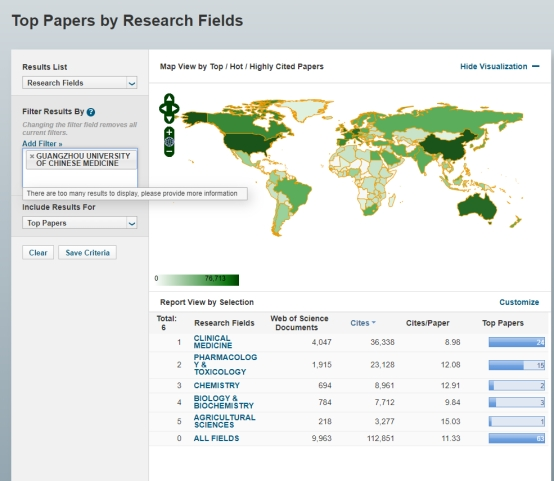Remove the Guangzhou University filter tag
This screenshot has width=554, height=481.
pos(32,156)
